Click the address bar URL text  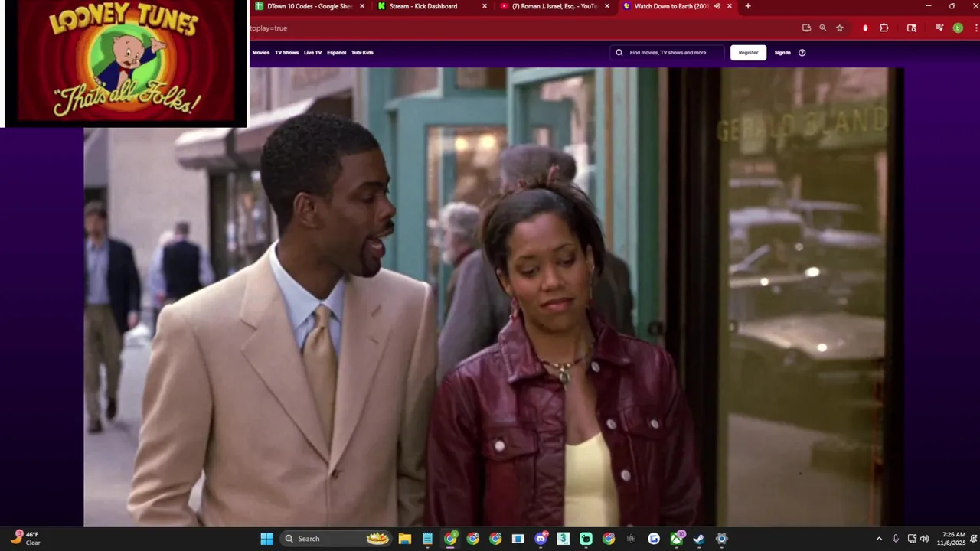pos(268,28)
